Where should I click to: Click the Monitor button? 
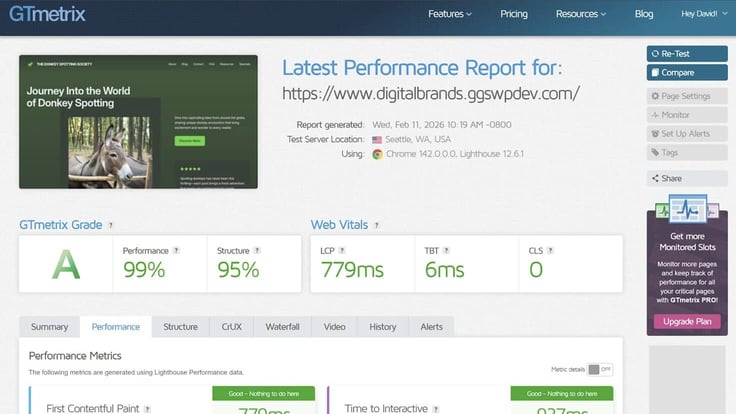click(687, 115)
